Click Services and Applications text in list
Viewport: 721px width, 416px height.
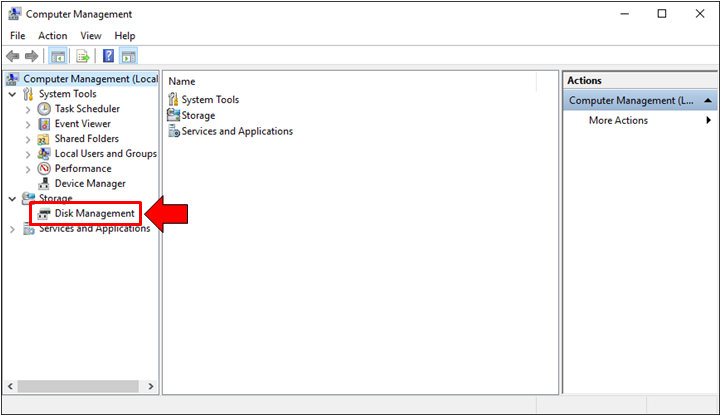pos(237,131)
